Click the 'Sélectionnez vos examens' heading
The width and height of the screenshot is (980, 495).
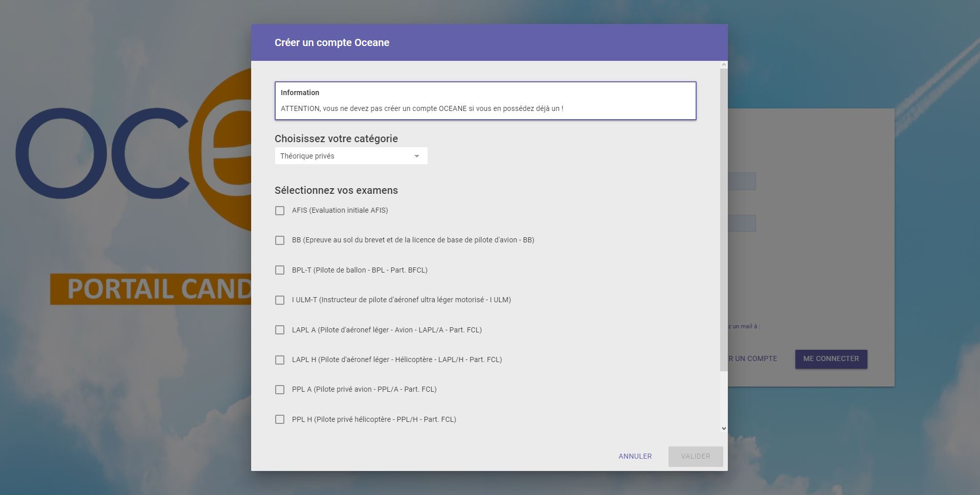336,190
